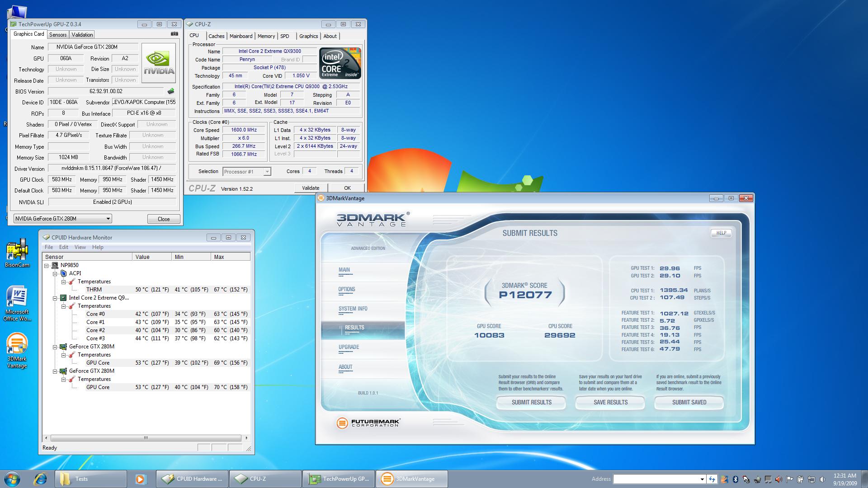Open the GPU selection dropdown in GPU-Z
Image resolution: width=868 pixels, height=488 pixels.
[63, 219]
